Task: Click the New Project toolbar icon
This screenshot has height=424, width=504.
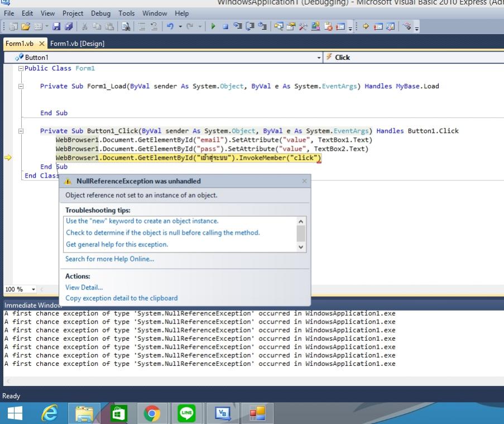Action: point(13,26)
